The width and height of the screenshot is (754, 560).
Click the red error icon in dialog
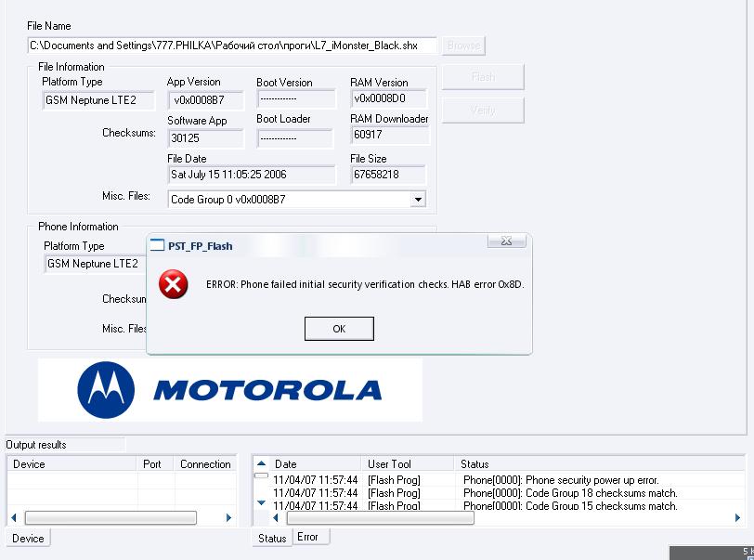(x=173, y=284)
